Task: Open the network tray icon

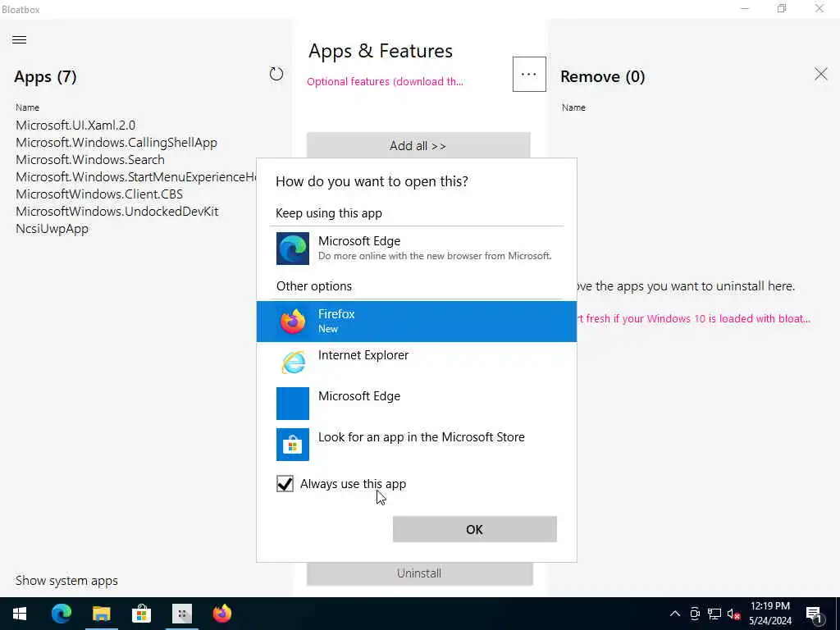Action: pos(714,614)
